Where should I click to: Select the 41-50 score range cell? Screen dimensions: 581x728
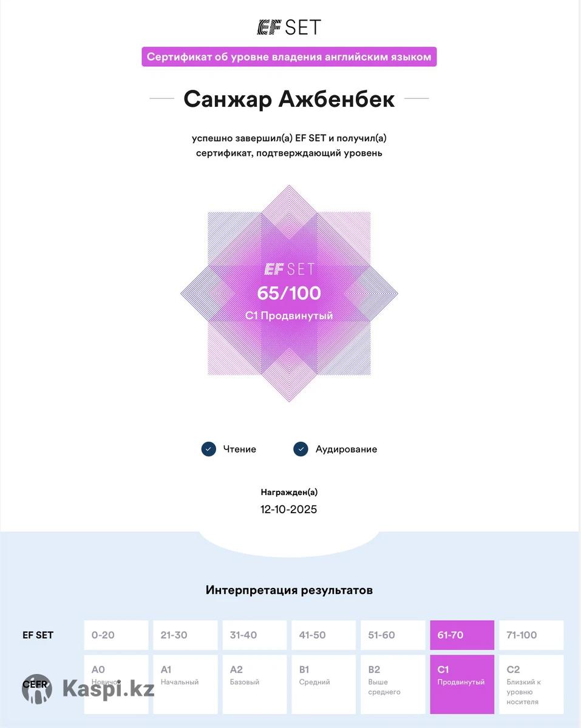click(x=324, y=635)
